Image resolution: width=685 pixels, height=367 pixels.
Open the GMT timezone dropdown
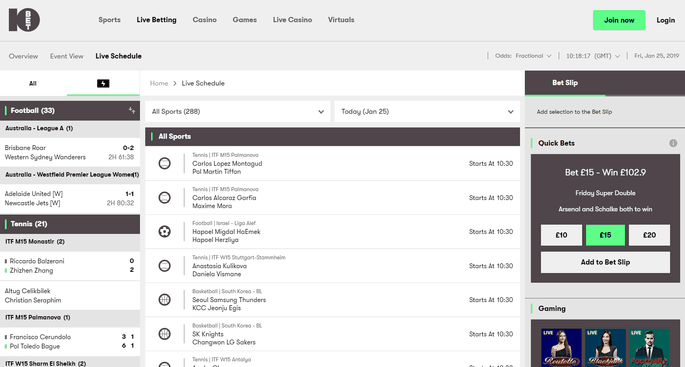[593, 56]
